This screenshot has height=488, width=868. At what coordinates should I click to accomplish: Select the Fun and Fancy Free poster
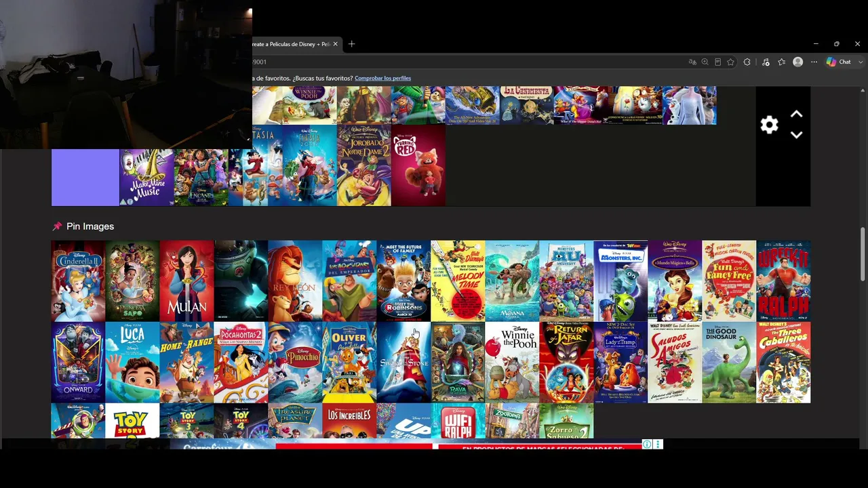click(729, 281)
